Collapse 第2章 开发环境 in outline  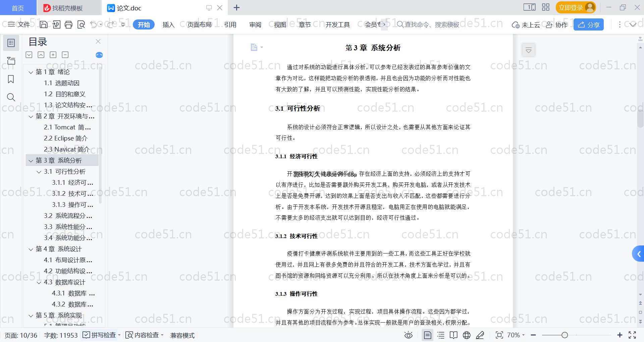coord(31,116)
